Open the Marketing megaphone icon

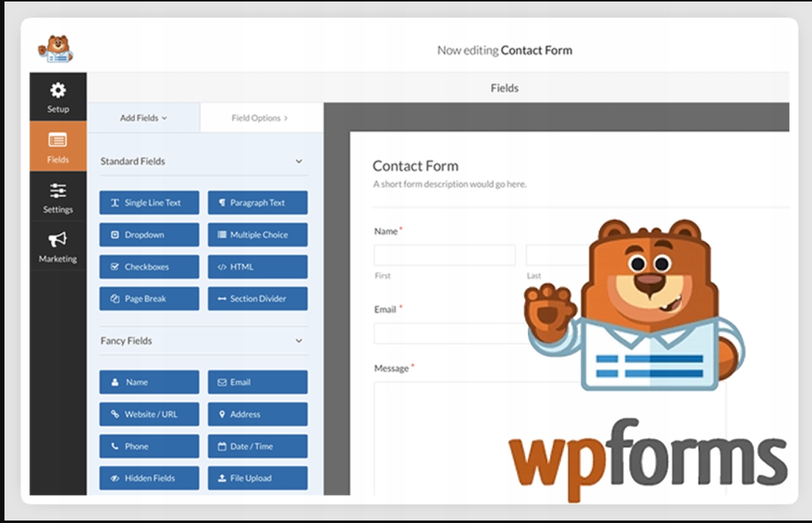point(58,240)
